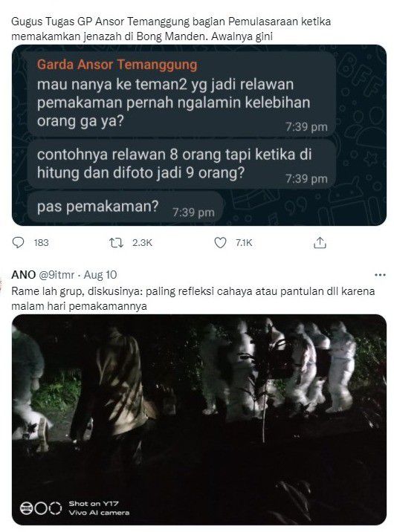Open the @9itmr handle link
Image resolution: width=394 pixels, height=532 pixels.
click(x=56, y=275)
